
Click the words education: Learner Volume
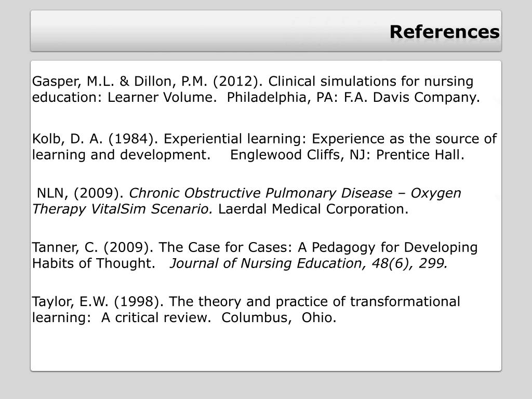(x=125, y=97)
